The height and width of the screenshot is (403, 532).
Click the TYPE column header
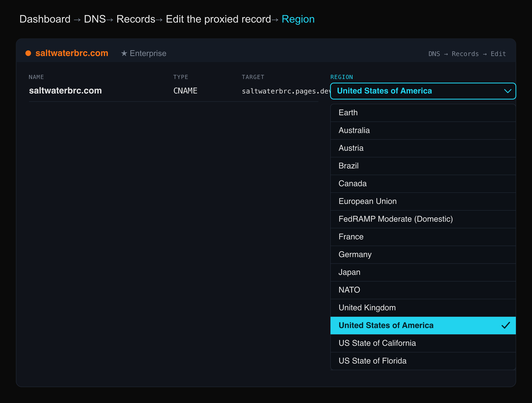[181, 77]
